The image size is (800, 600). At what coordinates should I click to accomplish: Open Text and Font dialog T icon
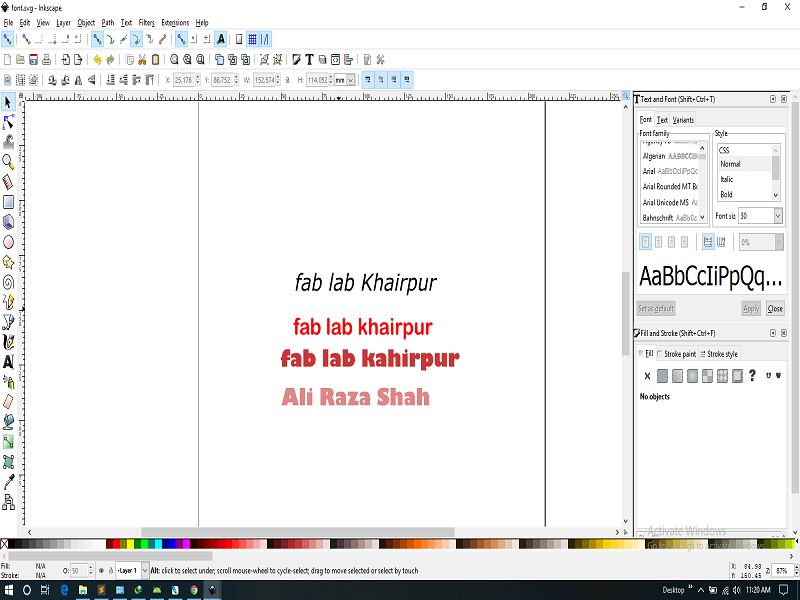point(309,60)
